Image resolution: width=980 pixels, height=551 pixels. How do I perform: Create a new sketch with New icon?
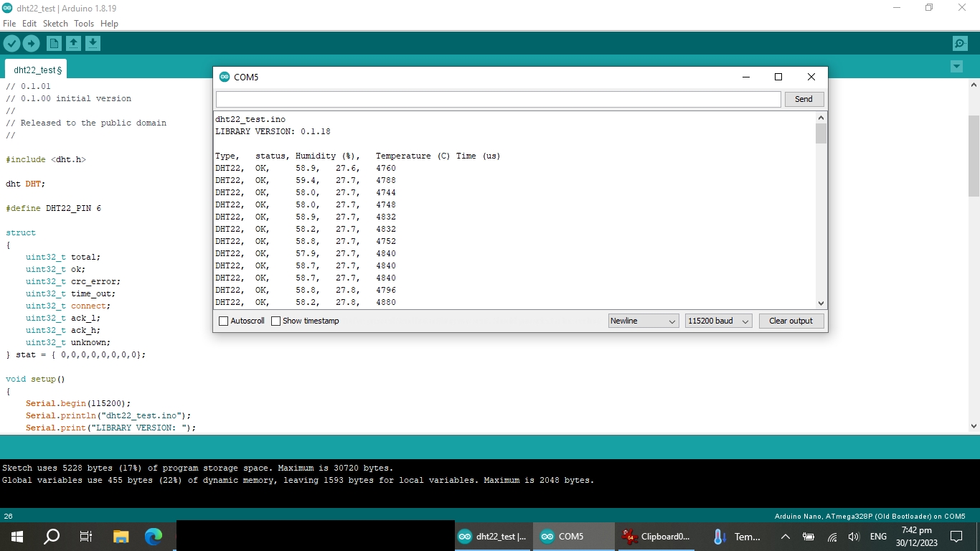[54, 44]
